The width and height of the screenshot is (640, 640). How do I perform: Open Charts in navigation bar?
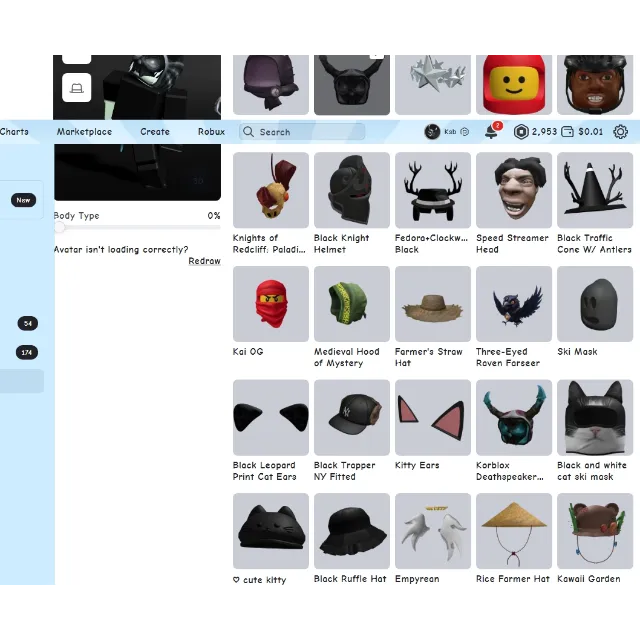tap(14, 132)
